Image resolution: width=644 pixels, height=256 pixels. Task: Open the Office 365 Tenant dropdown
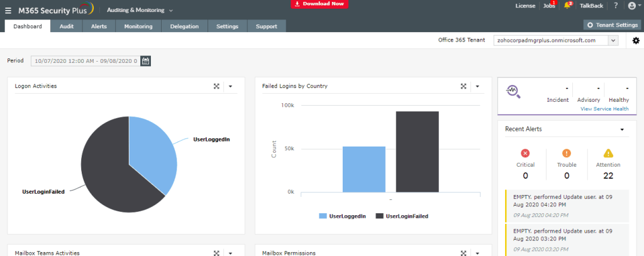(x=613, y=40)
